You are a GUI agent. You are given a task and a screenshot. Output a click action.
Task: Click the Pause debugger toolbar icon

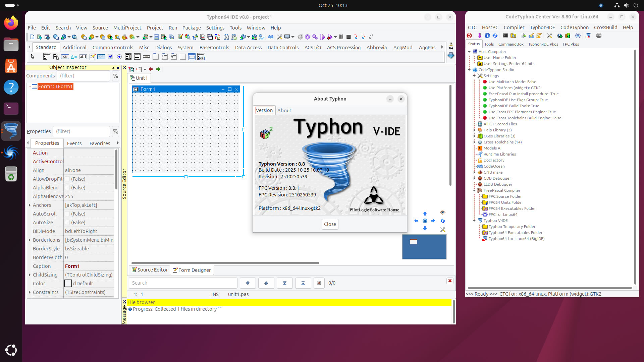[x=341, y=37]
